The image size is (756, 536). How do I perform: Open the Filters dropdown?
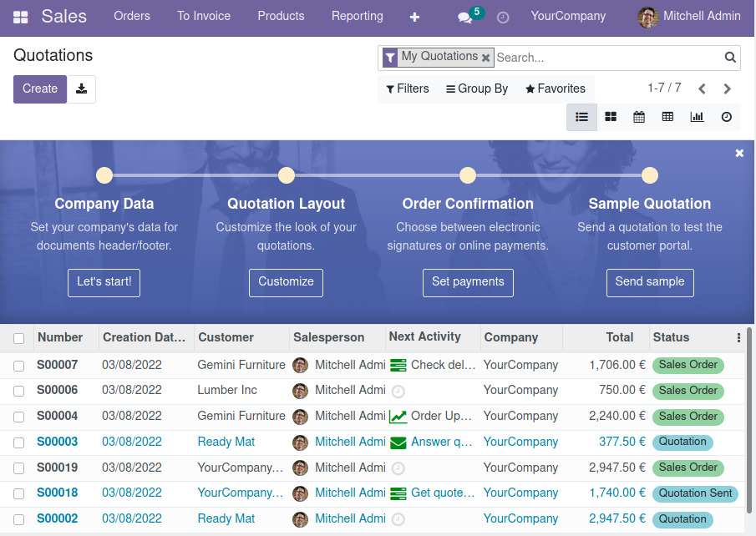(x=407, y=88)
